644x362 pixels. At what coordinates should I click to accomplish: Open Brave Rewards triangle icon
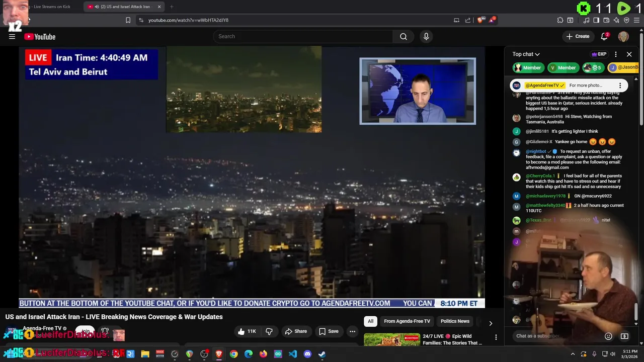coord(492,20)
